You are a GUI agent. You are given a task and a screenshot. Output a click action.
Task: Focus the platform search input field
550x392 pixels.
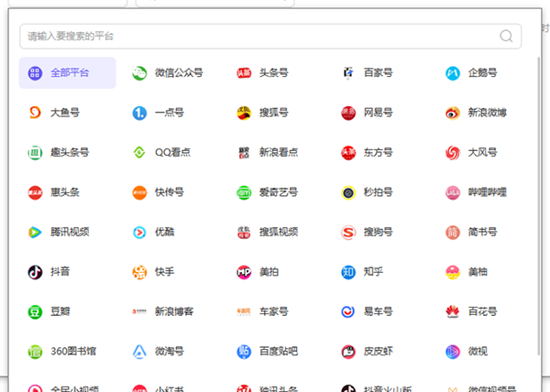pyautogui.click(x=270, y=36)
